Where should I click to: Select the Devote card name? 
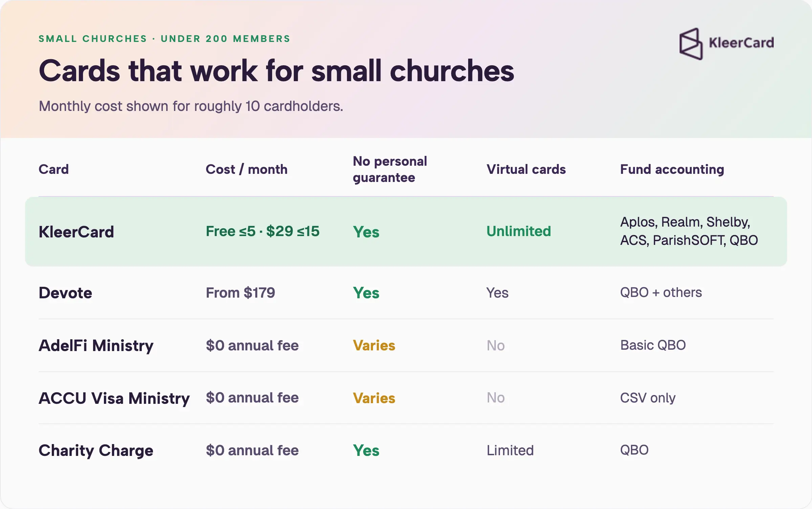(65, 293)
